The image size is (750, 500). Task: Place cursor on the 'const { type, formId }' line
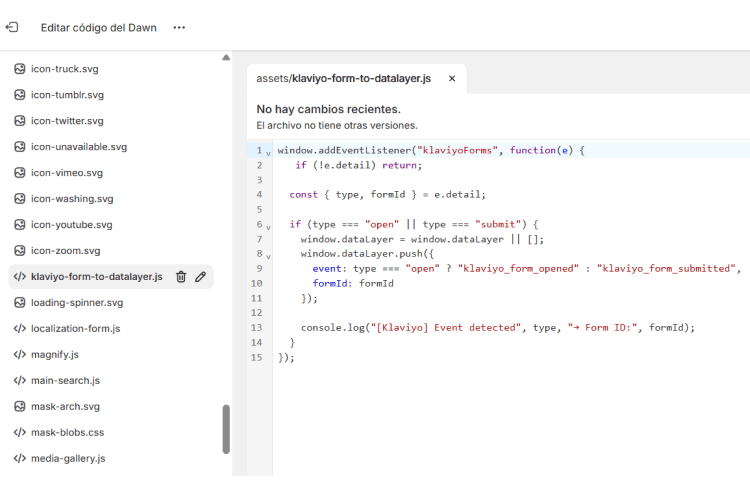click(x=387, y=194)
